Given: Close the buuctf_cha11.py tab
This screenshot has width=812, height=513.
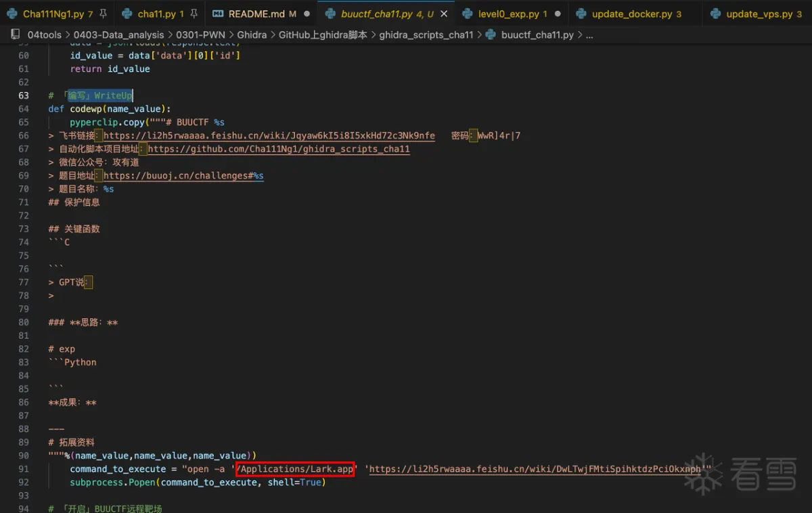Looking at the screenshot, I should click(x=445, y=14).
